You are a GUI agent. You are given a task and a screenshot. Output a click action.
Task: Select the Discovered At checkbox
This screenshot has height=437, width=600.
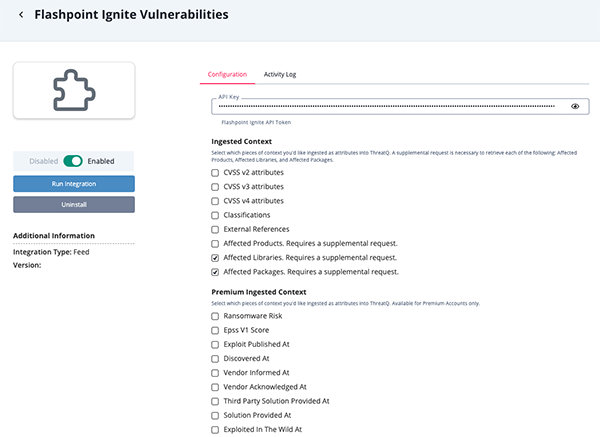tap(215, 359)
